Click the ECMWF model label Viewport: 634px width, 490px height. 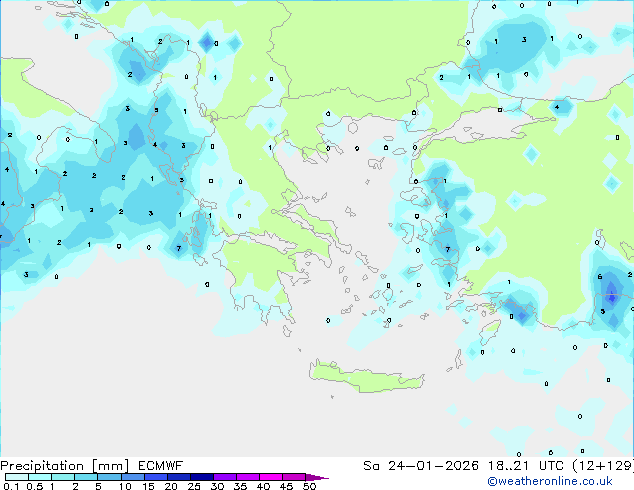click(161, 466)
